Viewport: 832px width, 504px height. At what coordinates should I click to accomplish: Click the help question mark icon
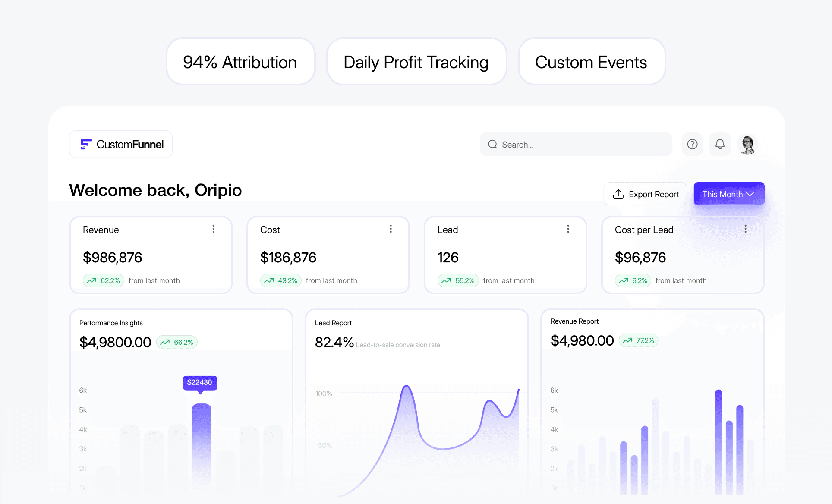click(692, 144)
